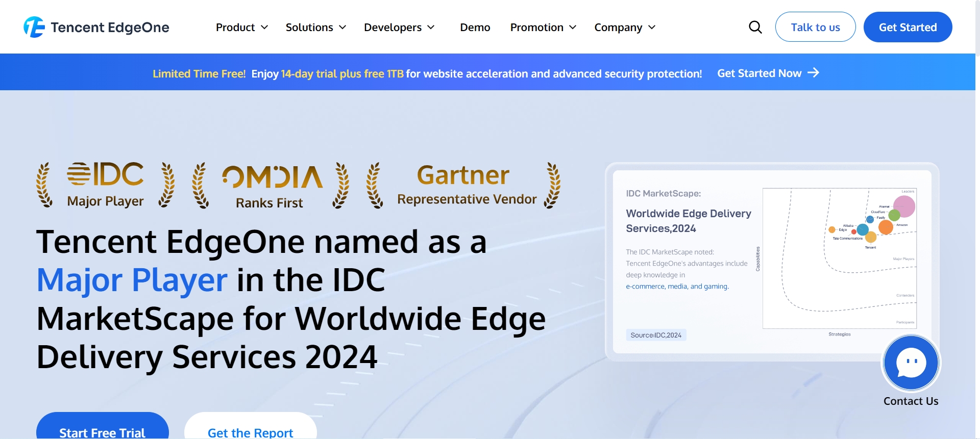Screen dimensions: 980x439
Task: Click the Start Free Trial button
Action: tap(103, 426)
